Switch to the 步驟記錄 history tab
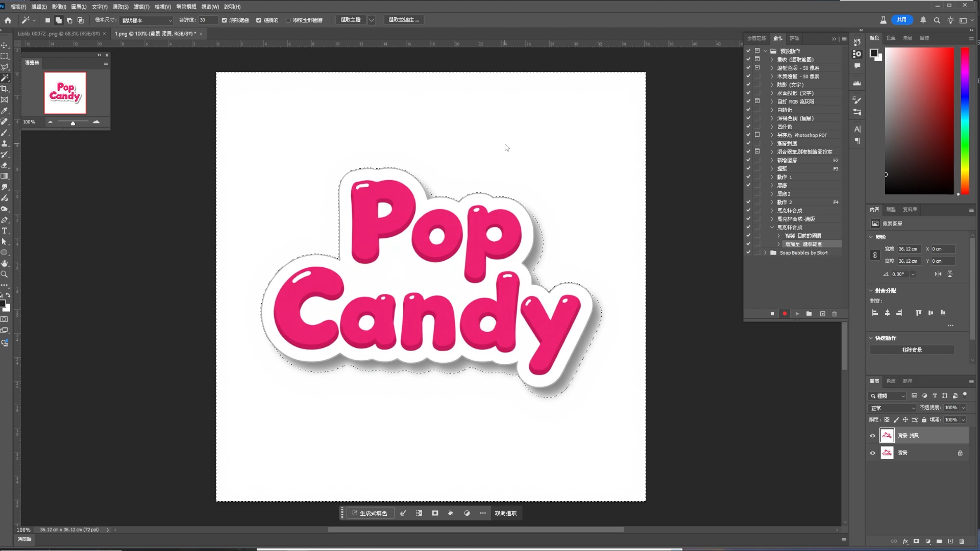This screenshot has height=551, width=980. point(756,38)
